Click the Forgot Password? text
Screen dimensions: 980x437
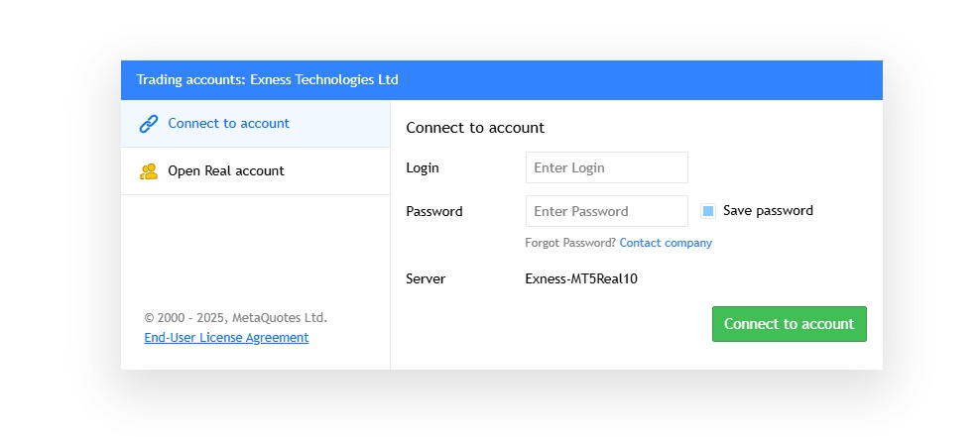tap(570, 243)
